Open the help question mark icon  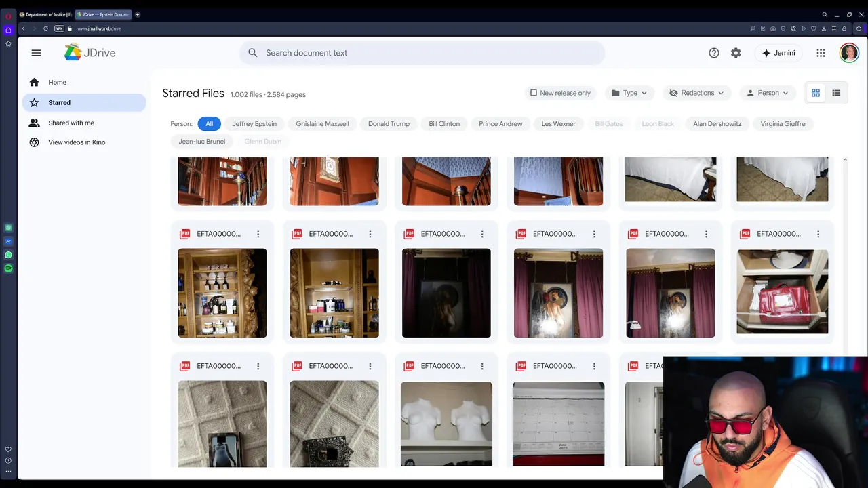(x=714, y=53)
